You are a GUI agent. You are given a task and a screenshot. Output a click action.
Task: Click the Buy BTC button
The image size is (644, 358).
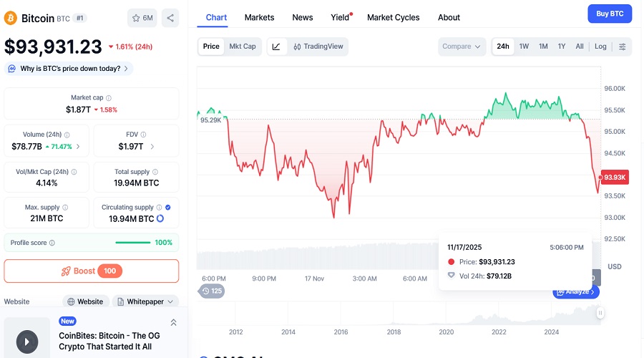click(610, 14)
